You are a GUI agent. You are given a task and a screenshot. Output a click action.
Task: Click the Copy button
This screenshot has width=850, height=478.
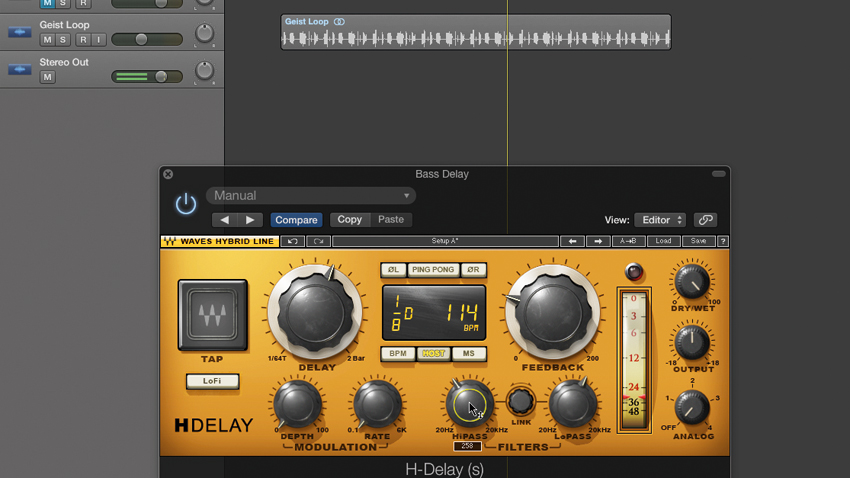(x=350, y=219)
